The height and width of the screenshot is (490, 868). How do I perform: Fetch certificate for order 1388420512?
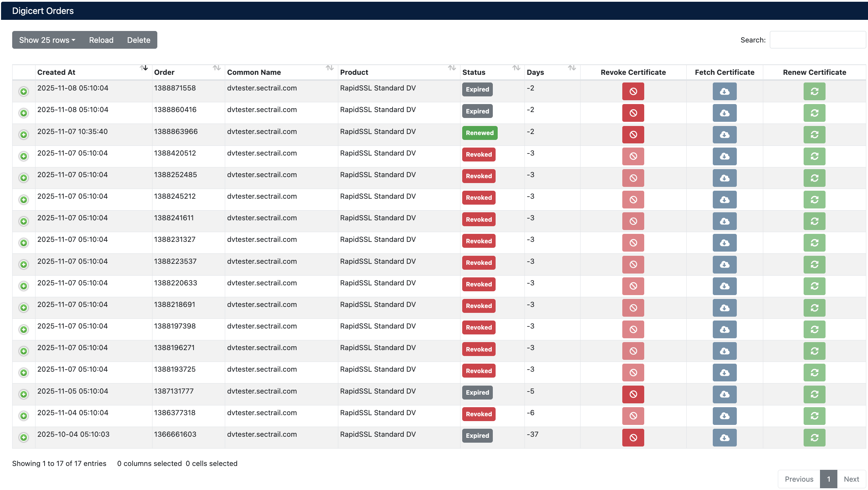[724, 156]
